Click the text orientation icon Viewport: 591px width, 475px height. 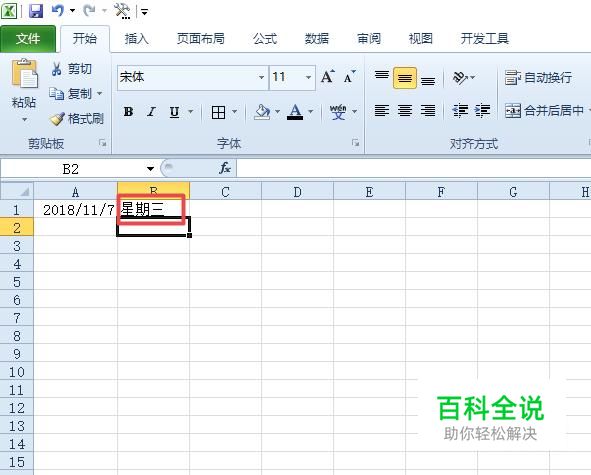coord(460,78)
